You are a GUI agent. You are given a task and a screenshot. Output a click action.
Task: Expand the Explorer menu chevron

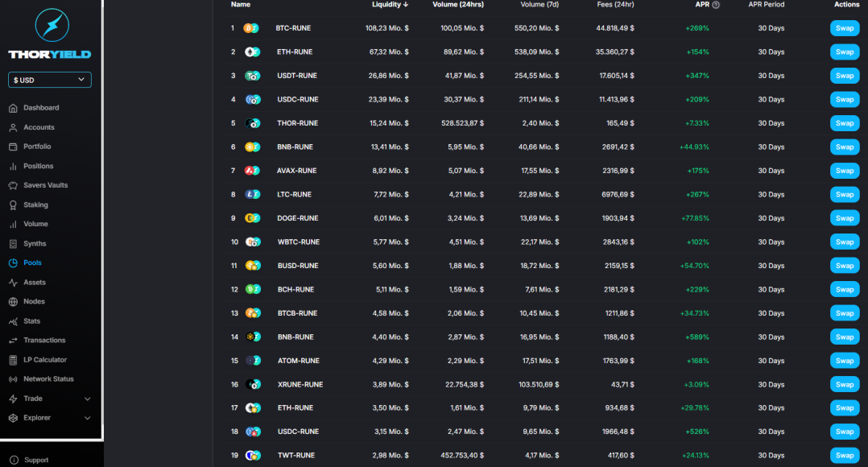(88, 418)
